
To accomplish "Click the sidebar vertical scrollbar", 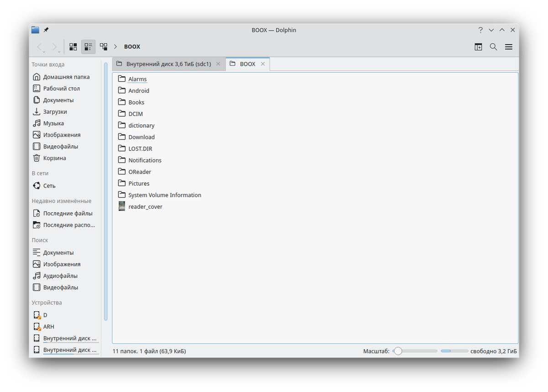I will (x=106, y=192).
